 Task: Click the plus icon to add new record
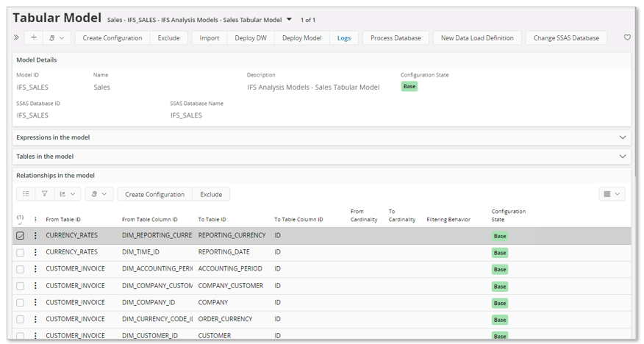[x=34, y=37]
